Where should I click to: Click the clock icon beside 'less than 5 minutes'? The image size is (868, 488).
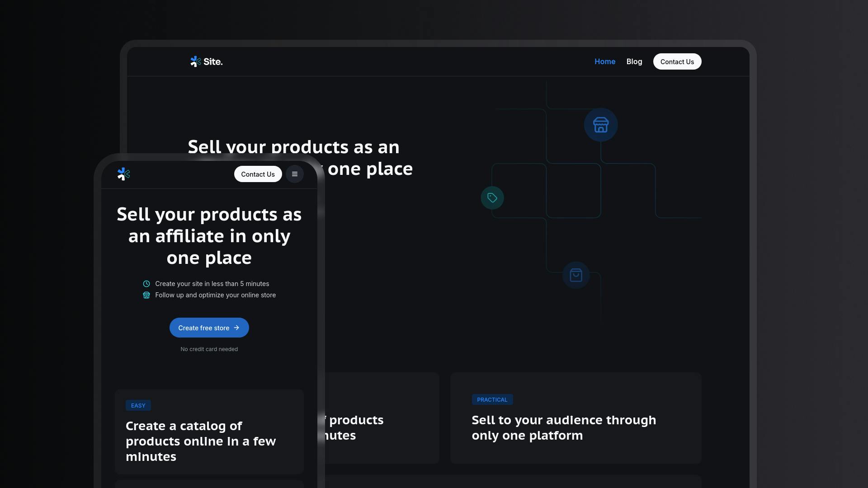coord(146,284)
